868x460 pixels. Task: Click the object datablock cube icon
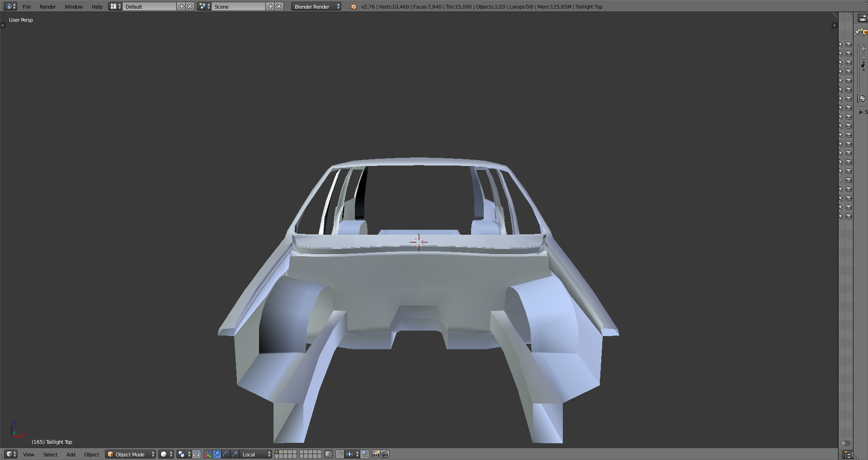coord(865,32)
